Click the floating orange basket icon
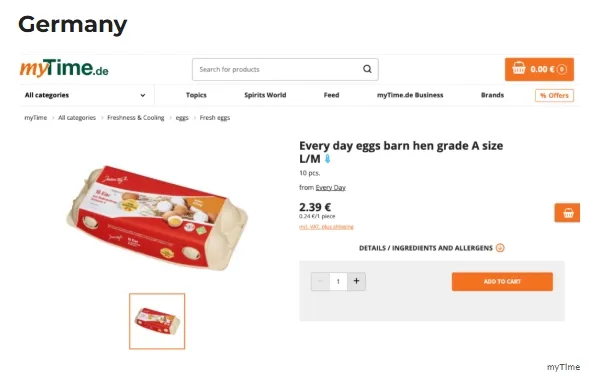The width and height of the screenshot is (590, 378). pos(567,213)
